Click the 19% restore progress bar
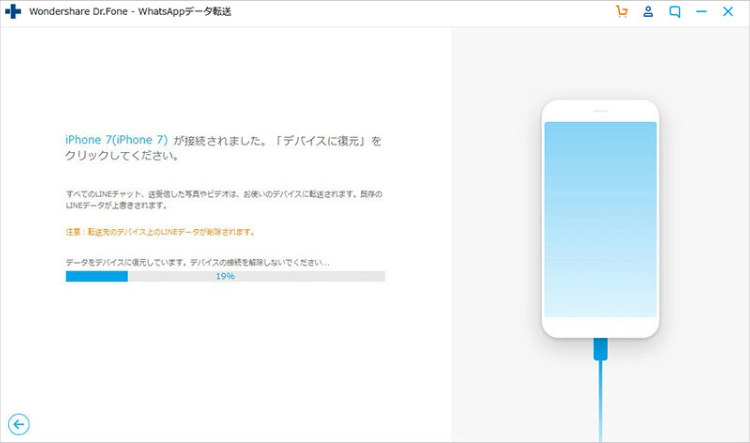The image size is (750, 443). (x=225, y=276)
